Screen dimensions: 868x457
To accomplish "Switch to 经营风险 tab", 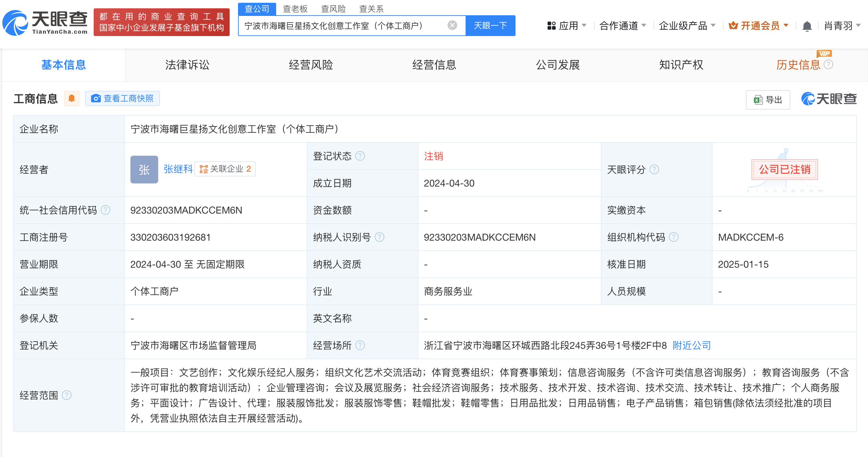I will (311, 65).
